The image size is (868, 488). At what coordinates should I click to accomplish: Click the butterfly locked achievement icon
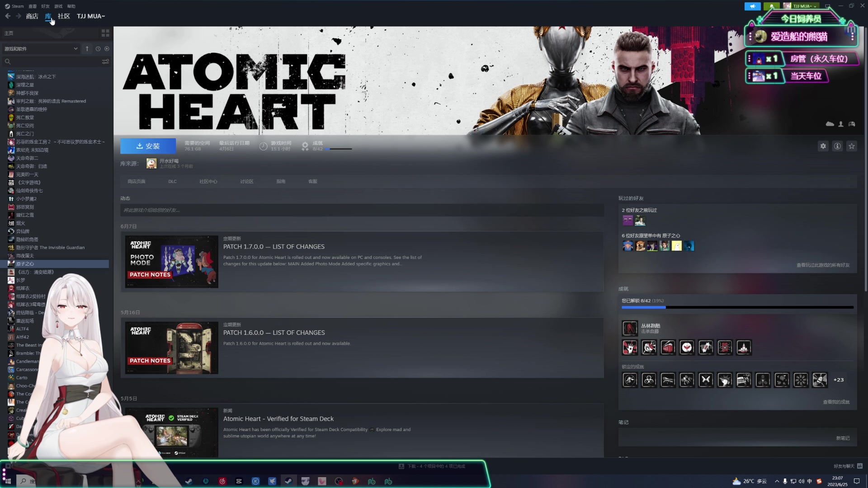[x=706, y=380]
